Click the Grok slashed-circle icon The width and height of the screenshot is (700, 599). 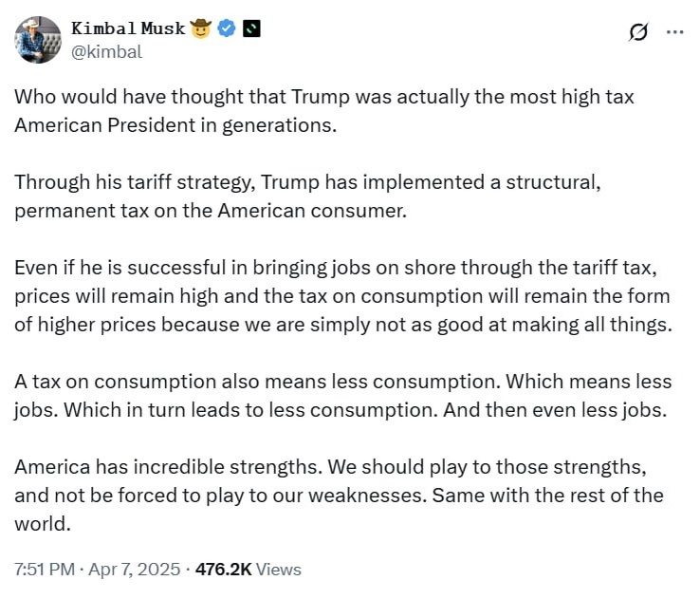639,31
